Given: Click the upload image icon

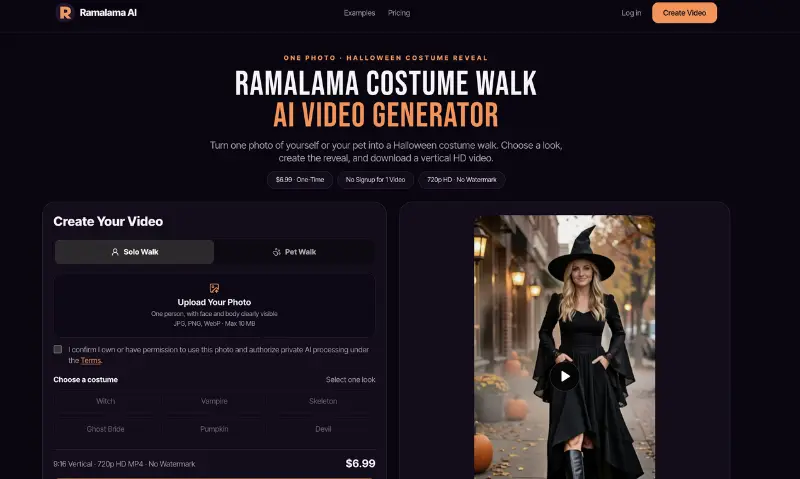Looking at the screenshot, I should click(x=214, y=288).
